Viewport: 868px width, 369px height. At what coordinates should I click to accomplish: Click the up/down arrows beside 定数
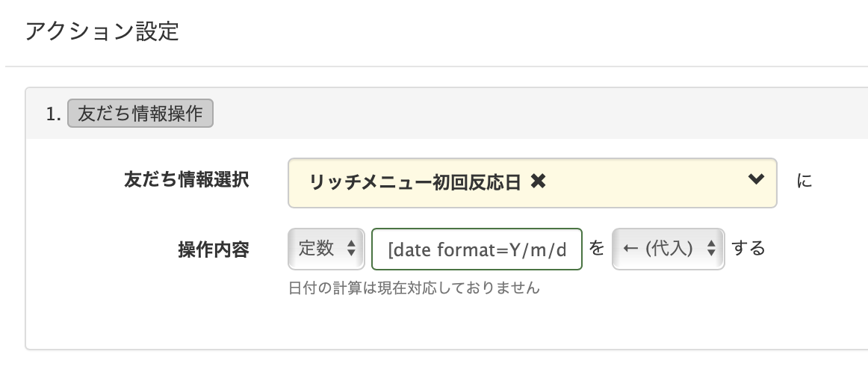350,249
